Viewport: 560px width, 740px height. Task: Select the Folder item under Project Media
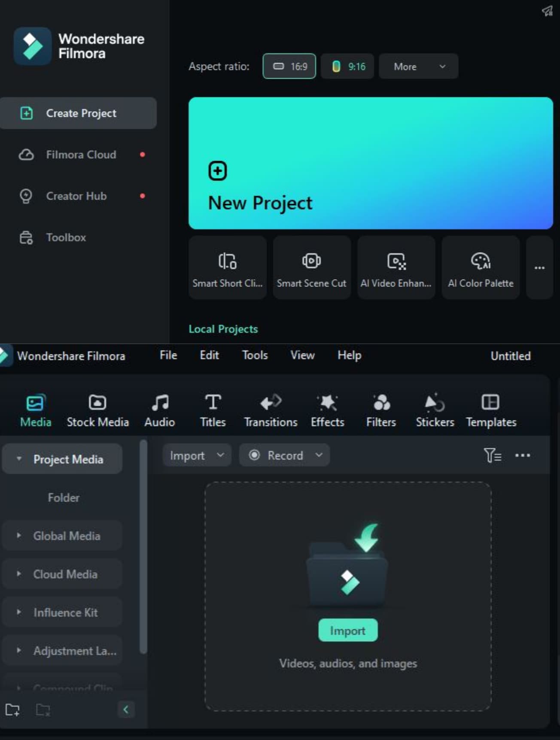63,497
